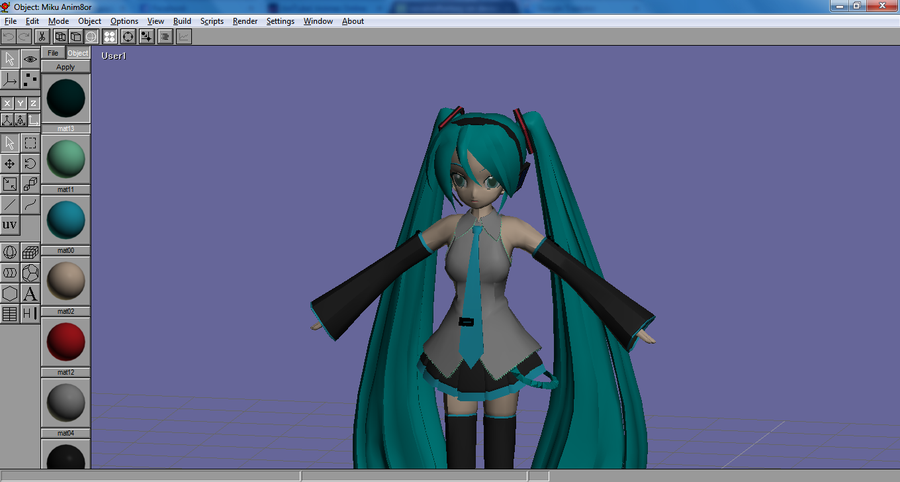The height and width of the screenshot is (482, 900).
Task: Add a subdivided cube primitive
Action: pos(30,252)
